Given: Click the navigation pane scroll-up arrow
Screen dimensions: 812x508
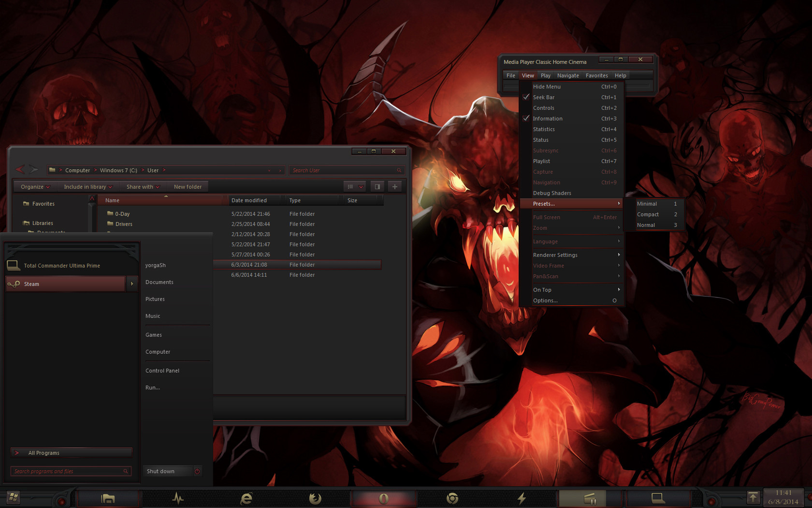Looking at the screenshot, I should click(92, 199).
